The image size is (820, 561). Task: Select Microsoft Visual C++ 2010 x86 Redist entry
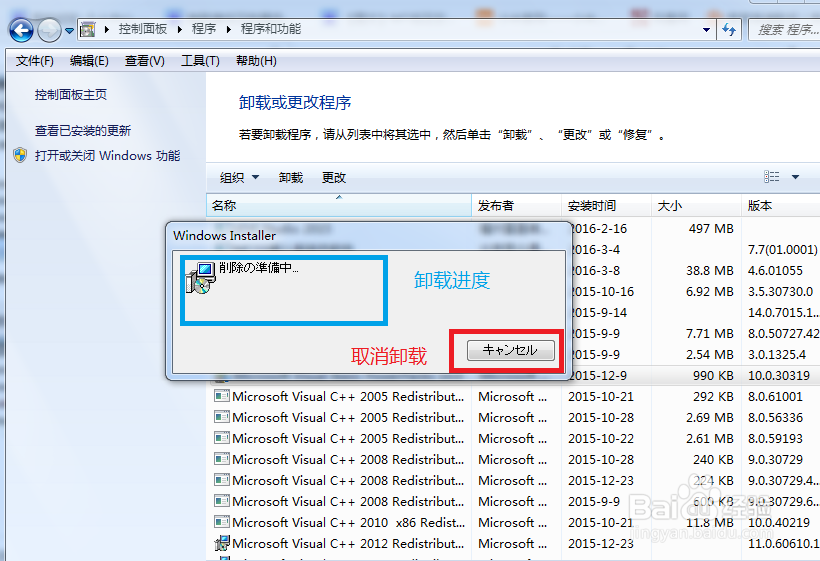(514, 522)
